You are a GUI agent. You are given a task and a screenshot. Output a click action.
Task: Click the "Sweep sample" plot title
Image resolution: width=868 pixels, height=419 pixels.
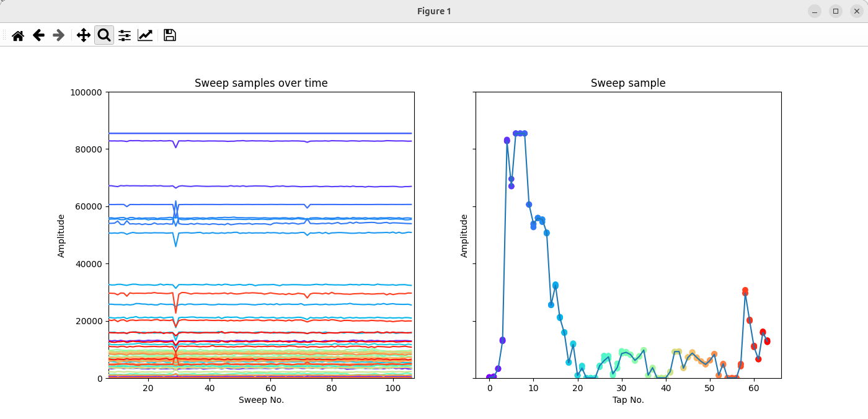click(x=628, y=83)
